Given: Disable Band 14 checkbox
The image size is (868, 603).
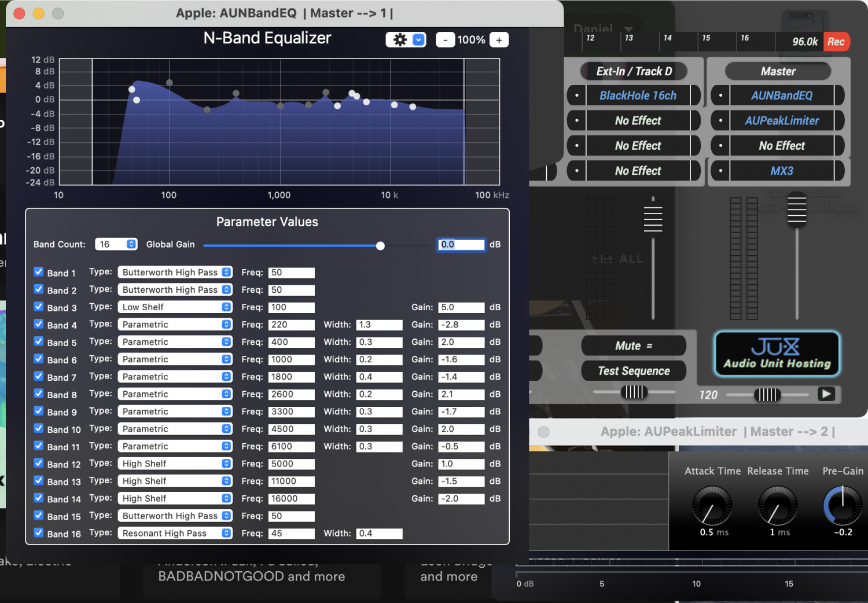Looking at the screenshot, I should pos(39,497).
